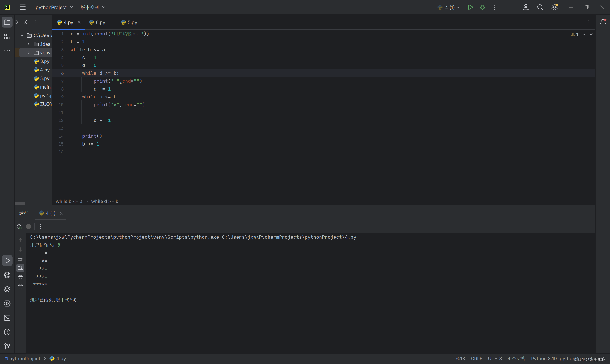The image size is (610, 364).
Task: Toggle soft-wrap in the run console
Action: [x=20, y=259]
